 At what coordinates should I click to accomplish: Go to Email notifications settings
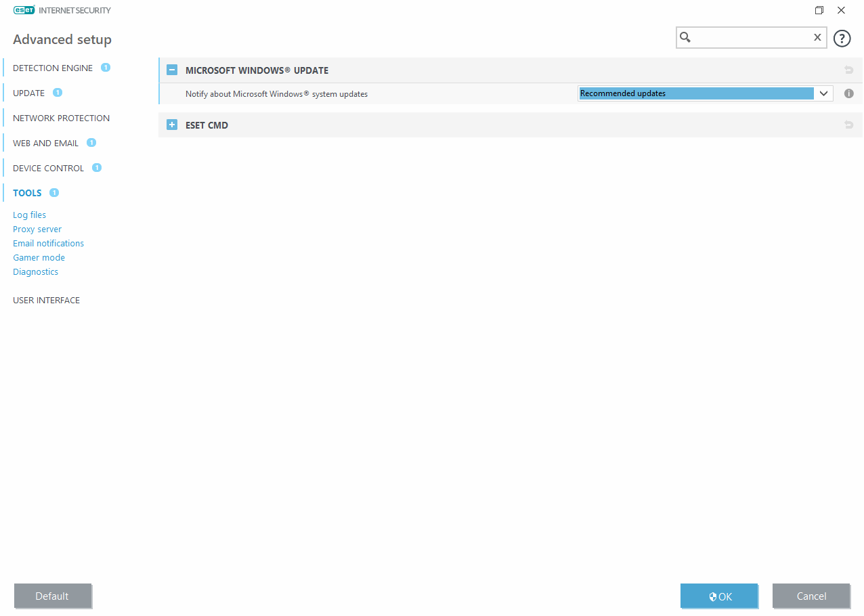(48, 243)
